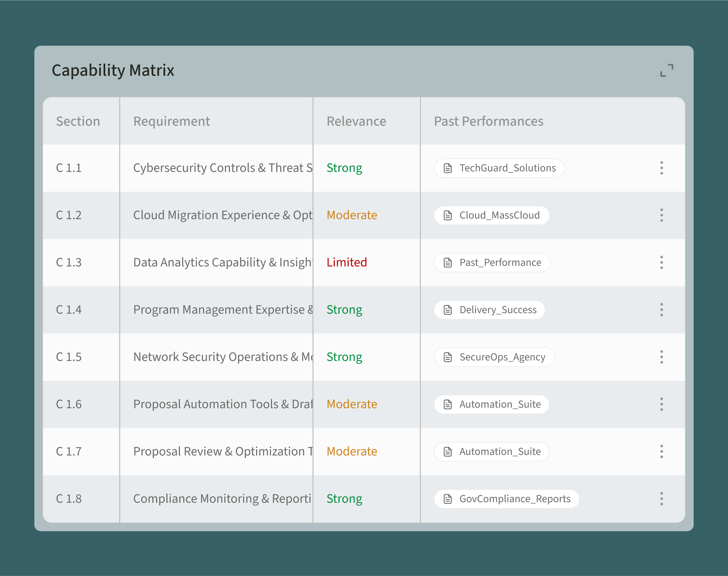728x576 pixels.
Task: Open the Automation_Suite chip in row C 1.6
Action: pos(492,404)
